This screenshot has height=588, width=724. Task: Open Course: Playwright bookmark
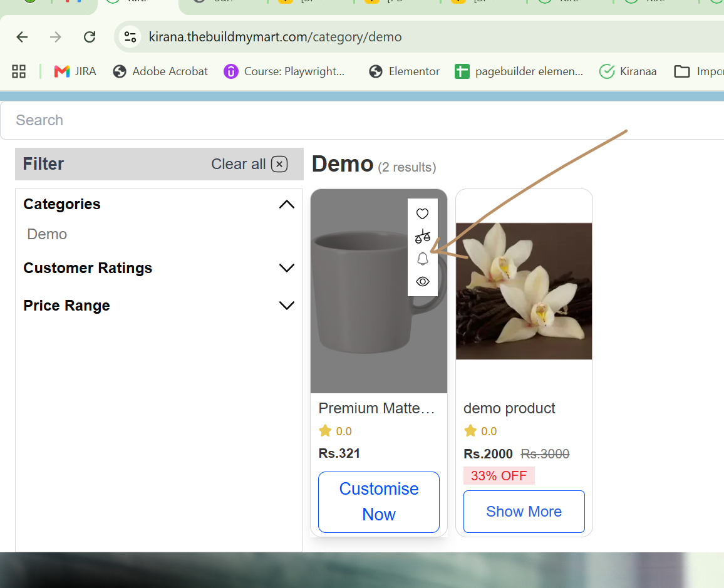pos(284,71)
